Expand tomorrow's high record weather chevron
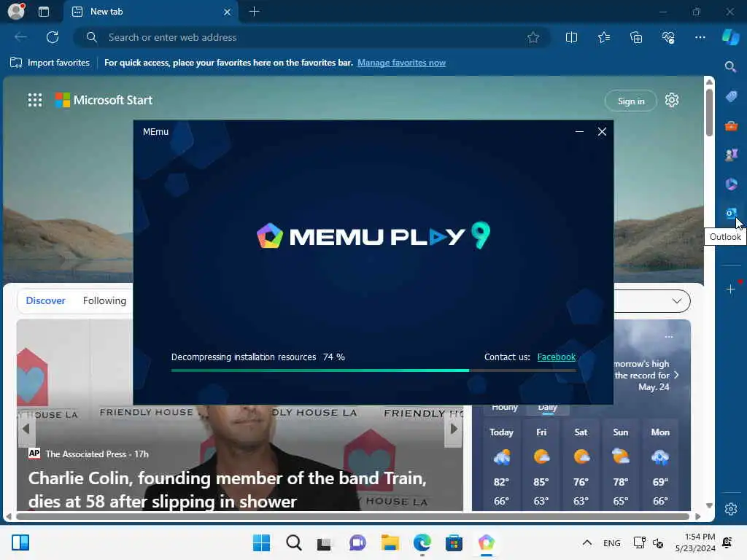Image resolution: width=747 pixels, height=560 pixels. [676, 376]
